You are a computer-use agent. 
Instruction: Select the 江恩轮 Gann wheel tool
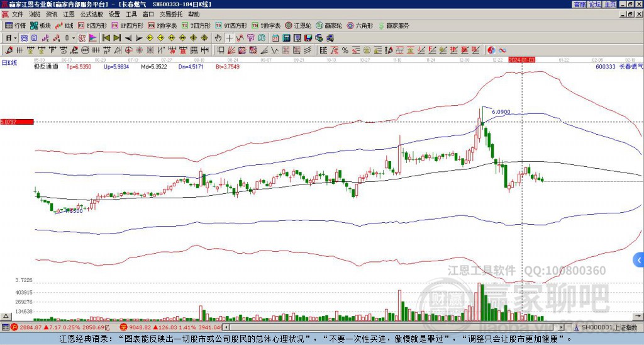click(x=297, y=26)
